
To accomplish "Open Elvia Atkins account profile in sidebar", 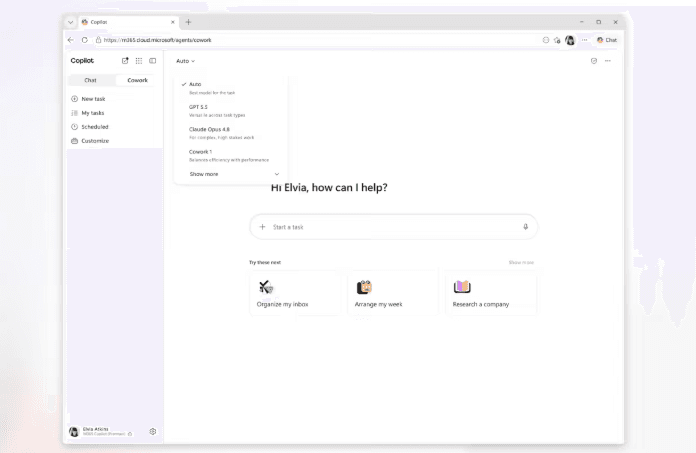I will coord(101,431).
